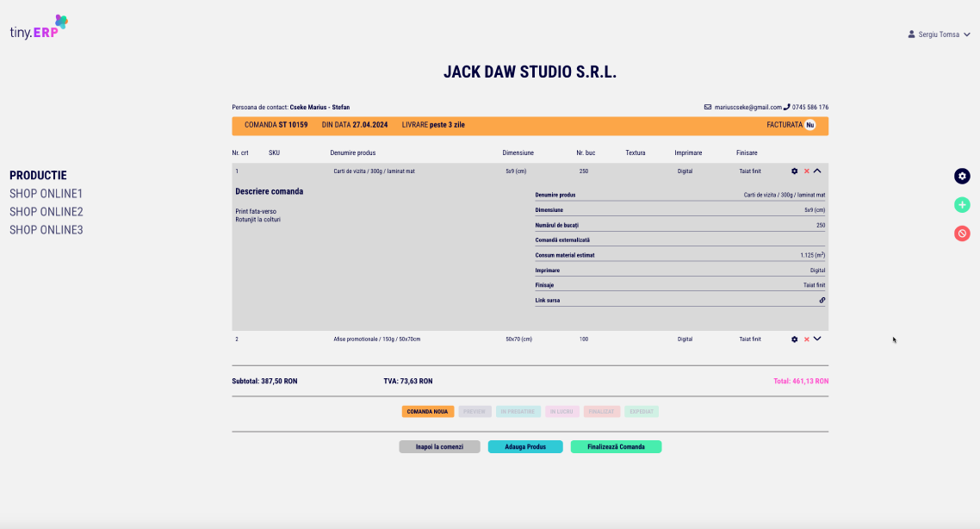Click Inapoi la comenzi button
Screen dimensions: 980x529
[439, 447]
